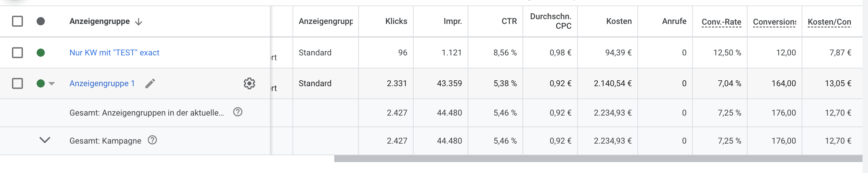Edit the Anzeigengruppe 1 name with pencil icon

[150, 83]
